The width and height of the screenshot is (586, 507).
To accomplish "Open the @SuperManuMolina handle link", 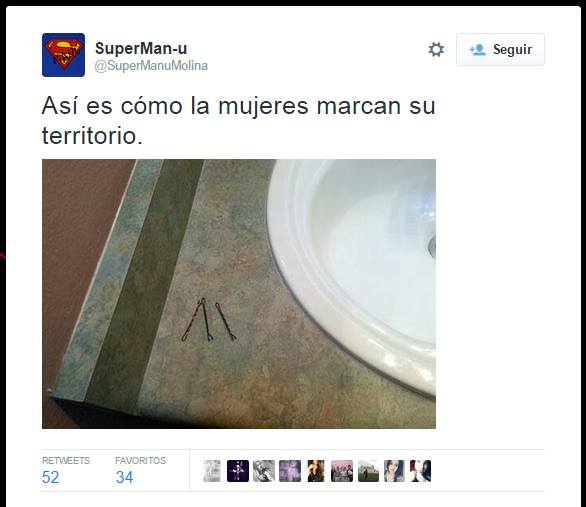I will click(x=151, y=66).
